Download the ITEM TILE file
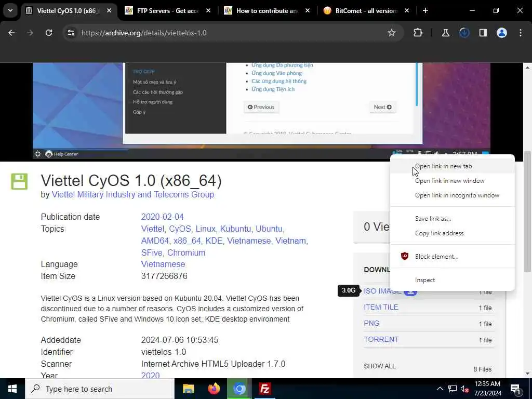Image resolution: width=532 pixels, height=399 pixels. [381, 308]
